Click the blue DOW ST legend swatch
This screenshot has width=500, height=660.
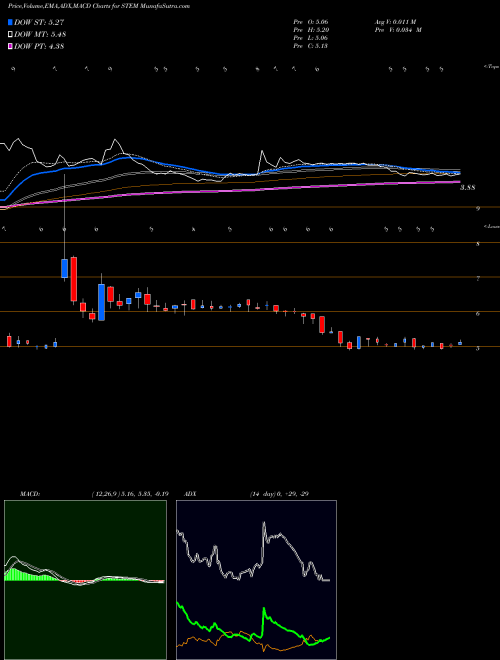[x=10, y=22]
